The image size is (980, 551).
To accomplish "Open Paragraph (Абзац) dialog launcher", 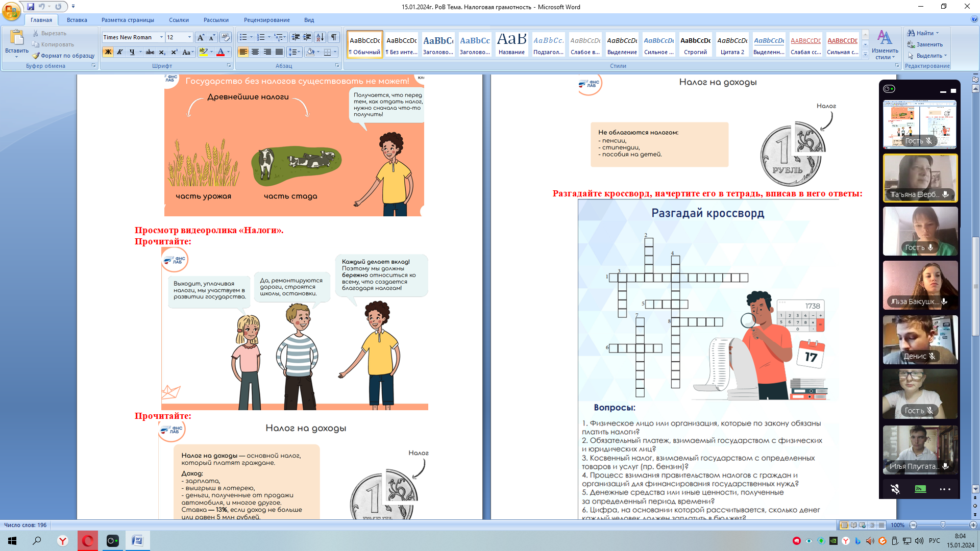I will (x=337, y=66).
